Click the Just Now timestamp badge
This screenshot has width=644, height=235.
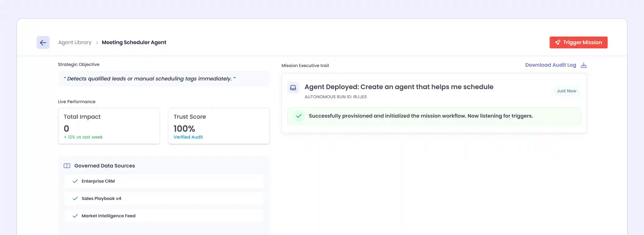coord(566,91)
